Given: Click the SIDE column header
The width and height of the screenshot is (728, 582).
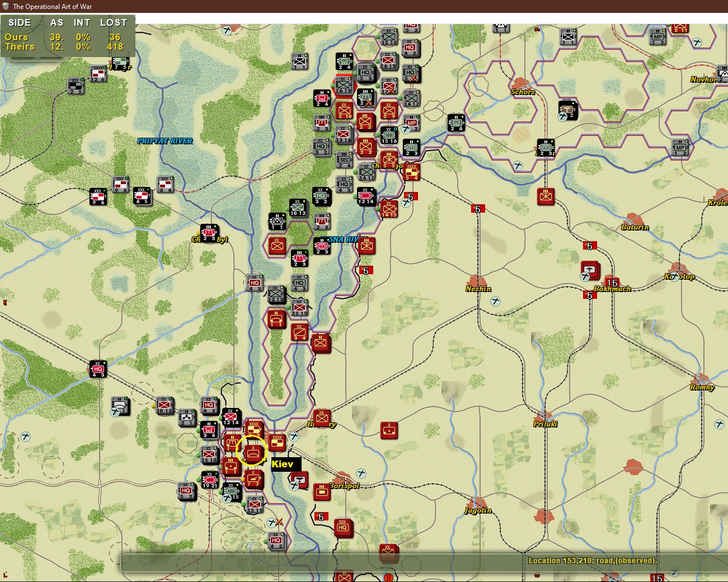Looking at the screenshot, I should 20,23.
